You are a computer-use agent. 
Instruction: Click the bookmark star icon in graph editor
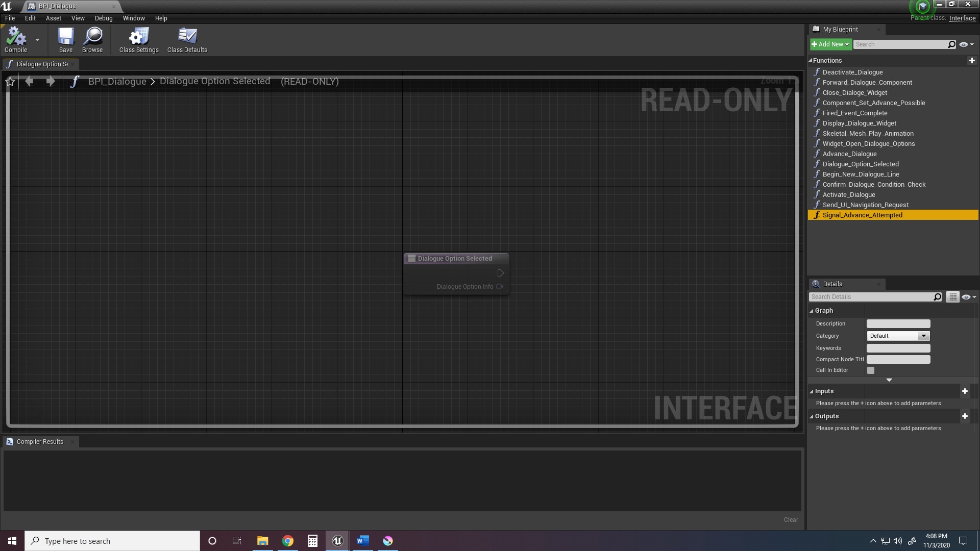click(x=10, y=81)
